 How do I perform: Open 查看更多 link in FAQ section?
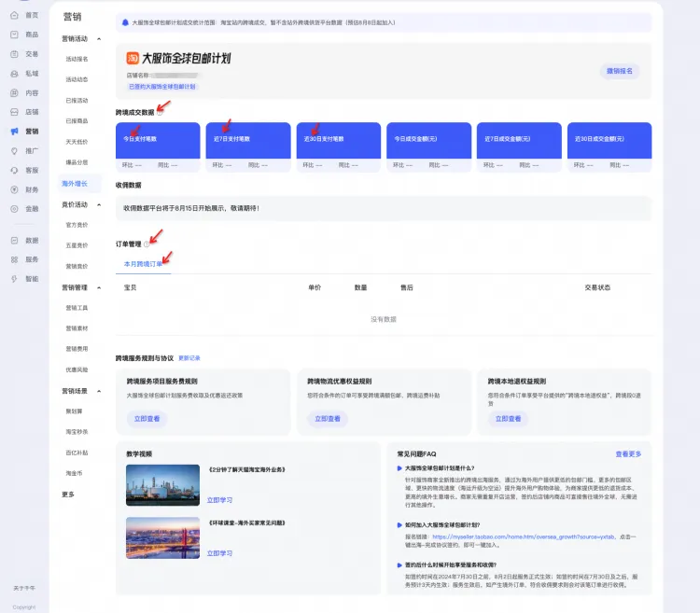[628, 454]
